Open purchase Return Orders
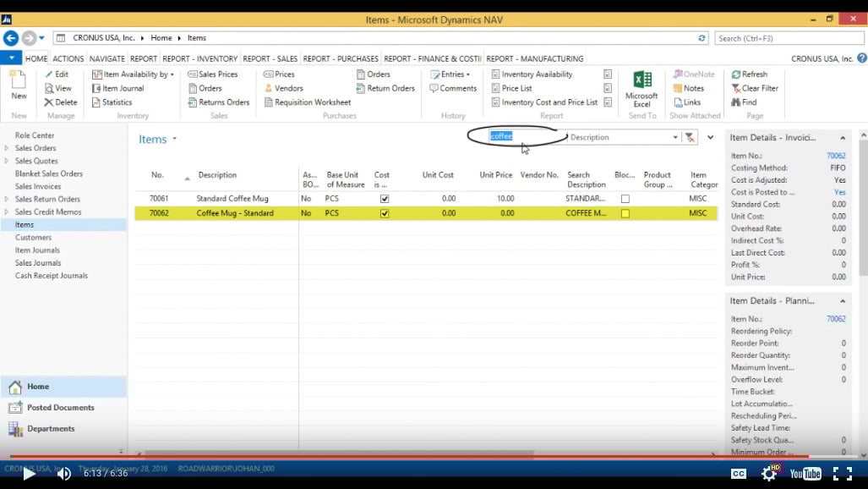Image resolution: width=868 pixels, height=489 pixels. (385, 88)
